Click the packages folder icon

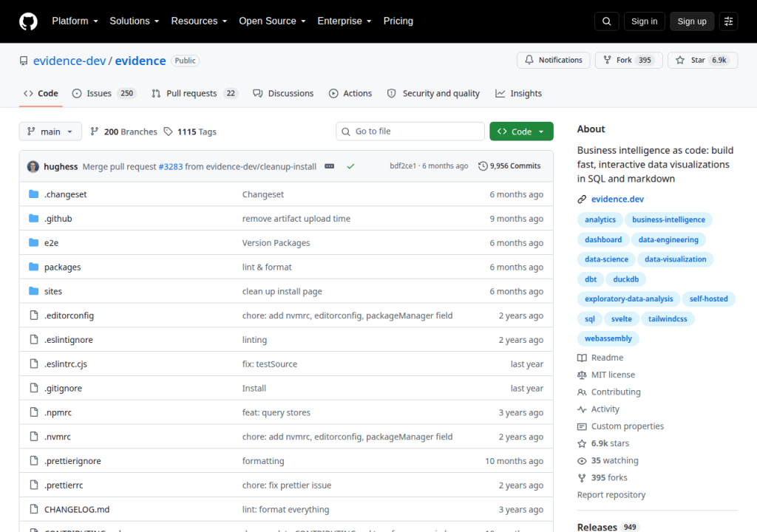(33, 267)
